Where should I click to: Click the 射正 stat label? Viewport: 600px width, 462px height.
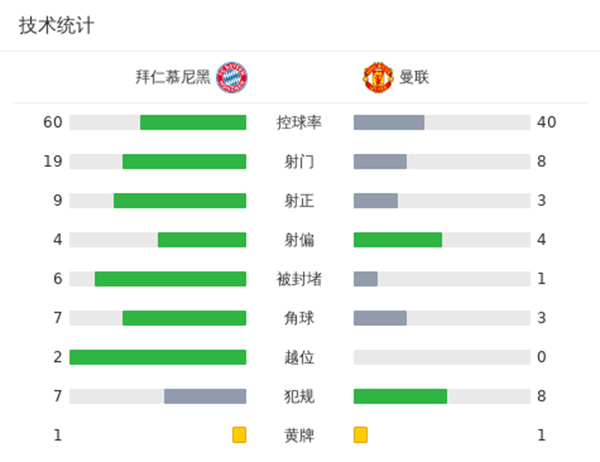click(x=299, y=201)
